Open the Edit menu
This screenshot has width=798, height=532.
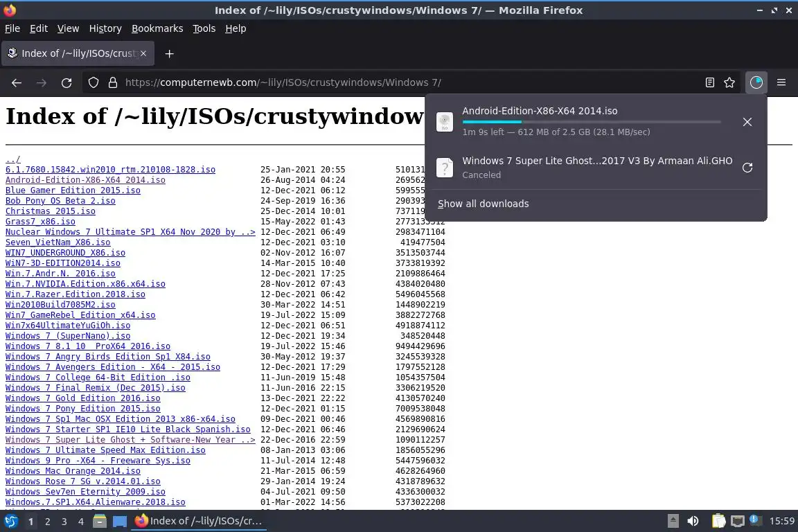click(39, 28)
